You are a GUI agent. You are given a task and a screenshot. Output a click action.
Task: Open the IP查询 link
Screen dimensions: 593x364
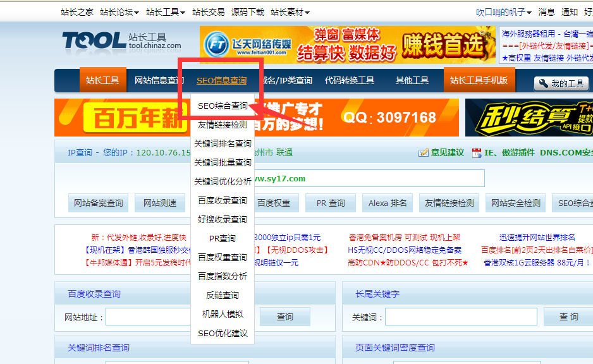[80, 153]
